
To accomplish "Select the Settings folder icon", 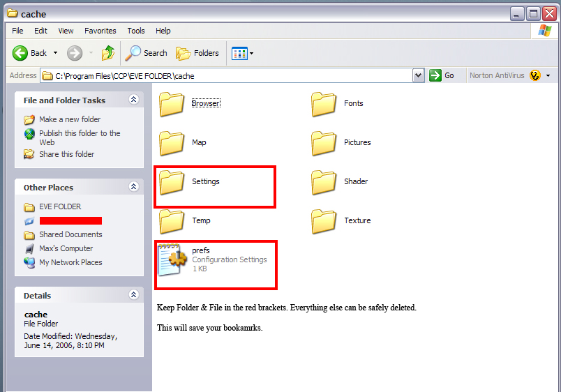I will 172,182.
